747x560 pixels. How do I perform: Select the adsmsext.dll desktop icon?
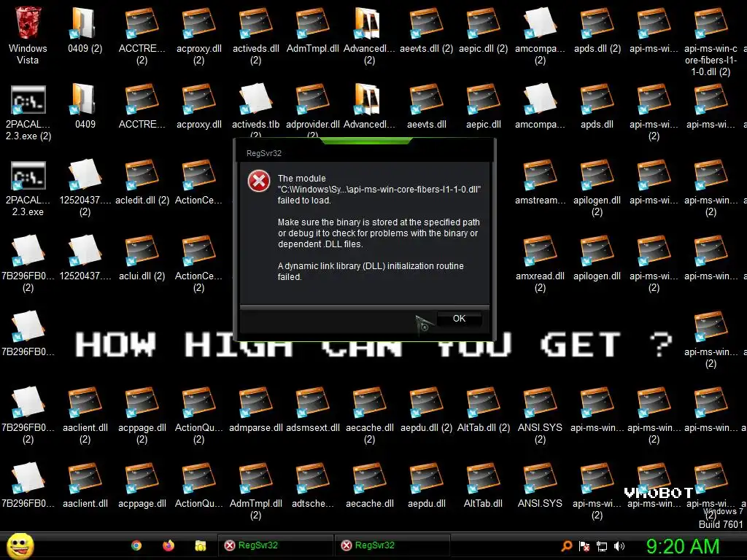(x=312, y=409)
